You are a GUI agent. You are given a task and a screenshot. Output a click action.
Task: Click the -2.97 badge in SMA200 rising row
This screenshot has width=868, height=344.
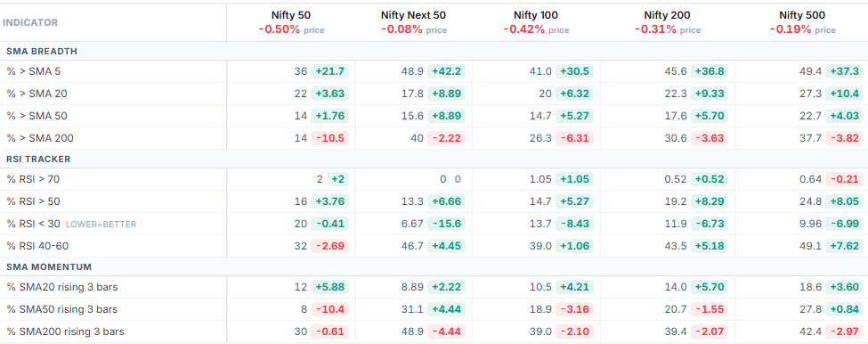(x=845, y=332)
